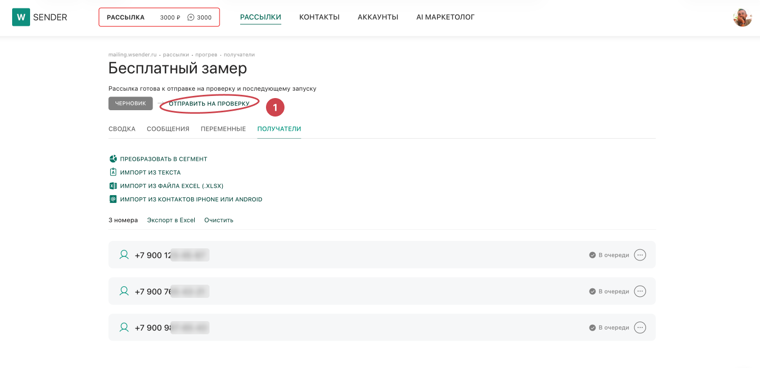760x368 pixels.
Task: Click the Excel file icon beside the .XLSX import
Action: point(113,186)
